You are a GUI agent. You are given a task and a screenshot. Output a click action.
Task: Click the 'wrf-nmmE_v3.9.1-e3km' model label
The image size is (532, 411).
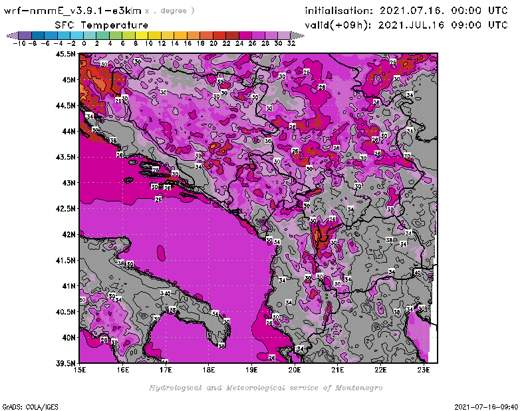click(72, 11)
